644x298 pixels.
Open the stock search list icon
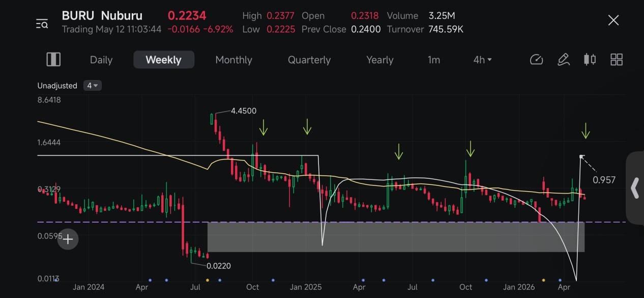[x=42, y=23]
